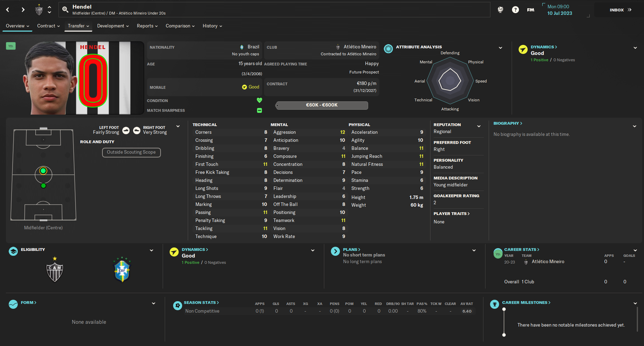
Task: Click the match sharpness indicator icon
Action: tap(260, 110)
